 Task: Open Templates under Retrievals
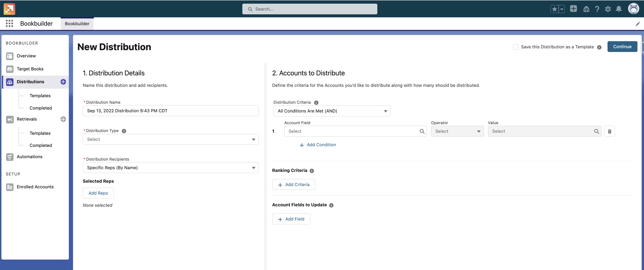click(40, 133)
